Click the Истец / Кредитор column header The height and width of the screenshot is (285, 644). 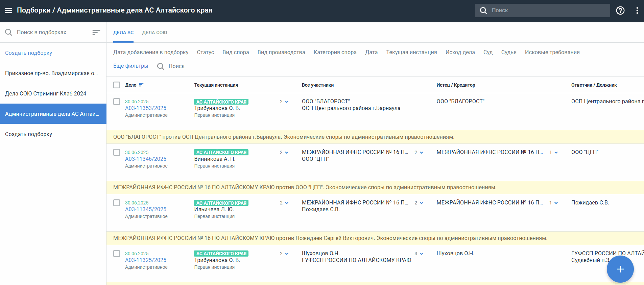point(456,85)
